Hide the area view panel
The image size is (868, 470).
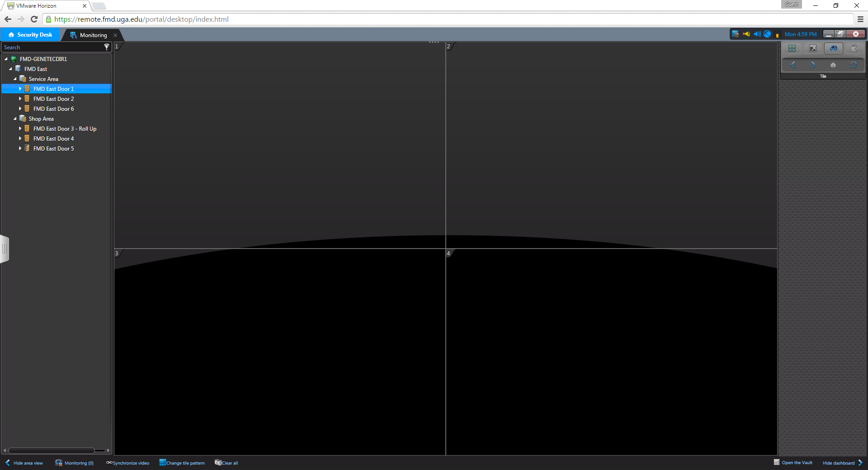pos(24,463)
